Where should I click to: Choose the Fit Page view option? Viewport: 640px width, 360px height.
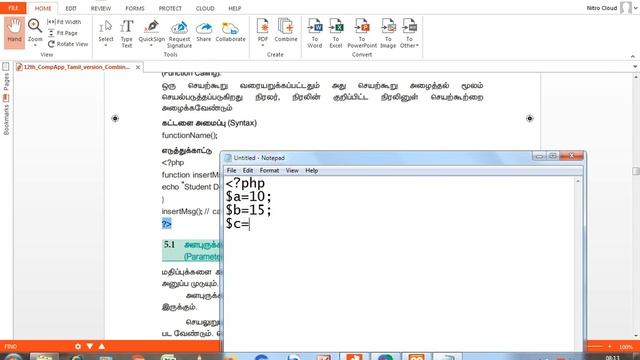click(63, 33)
